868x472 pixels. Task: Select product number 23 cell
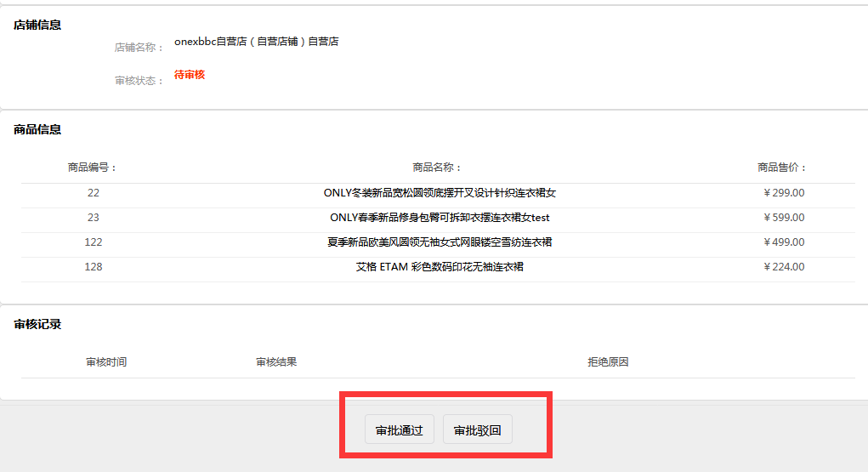pyautogui.click(x=93, y=218)
